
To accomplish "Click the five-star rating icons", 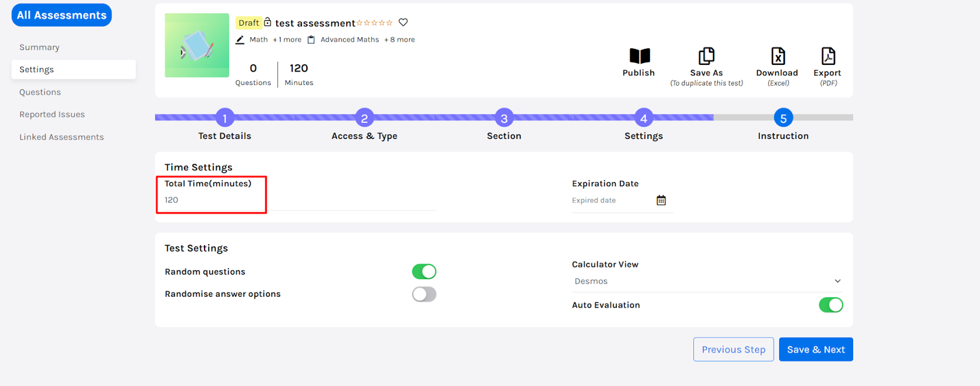I will pos(374,23).
